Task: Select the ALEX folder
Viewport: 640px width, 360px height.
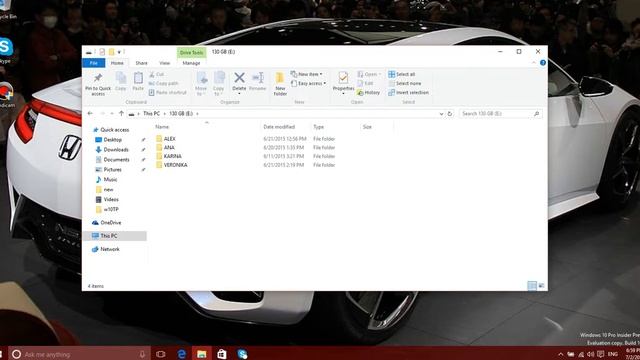Action: pyautogui.click(x=169, y=139)
